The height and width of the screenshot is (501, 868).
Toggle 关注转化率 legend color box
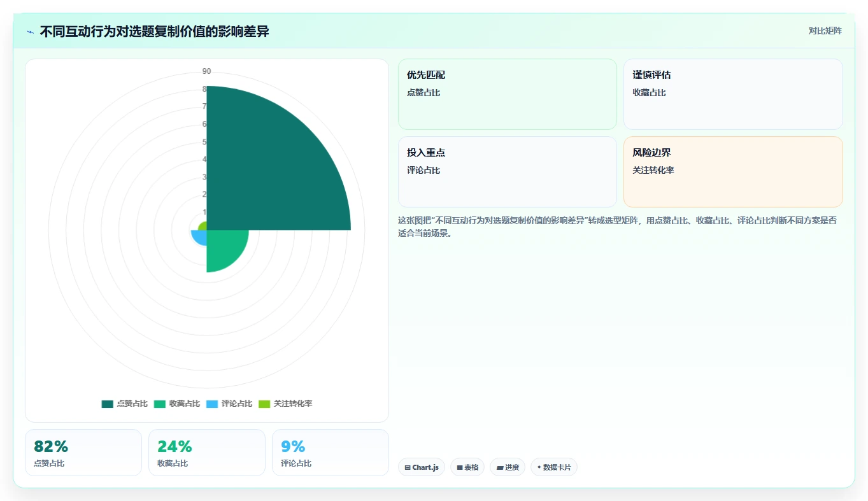tap(264, 404)
